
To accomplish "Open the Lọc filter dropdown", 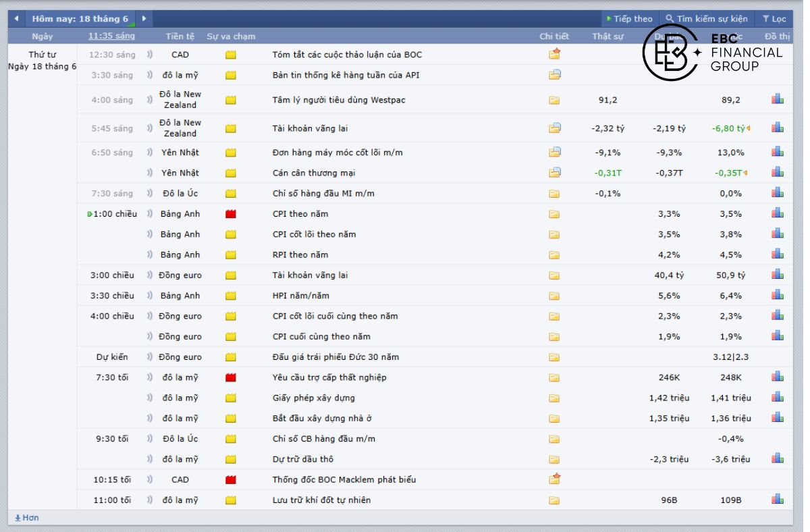I will (774, 19).
